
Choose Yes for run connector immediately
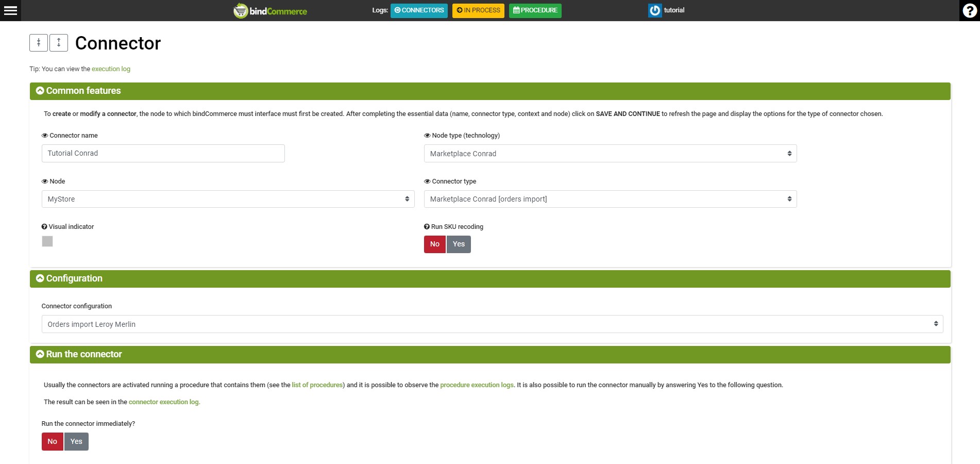76,441
